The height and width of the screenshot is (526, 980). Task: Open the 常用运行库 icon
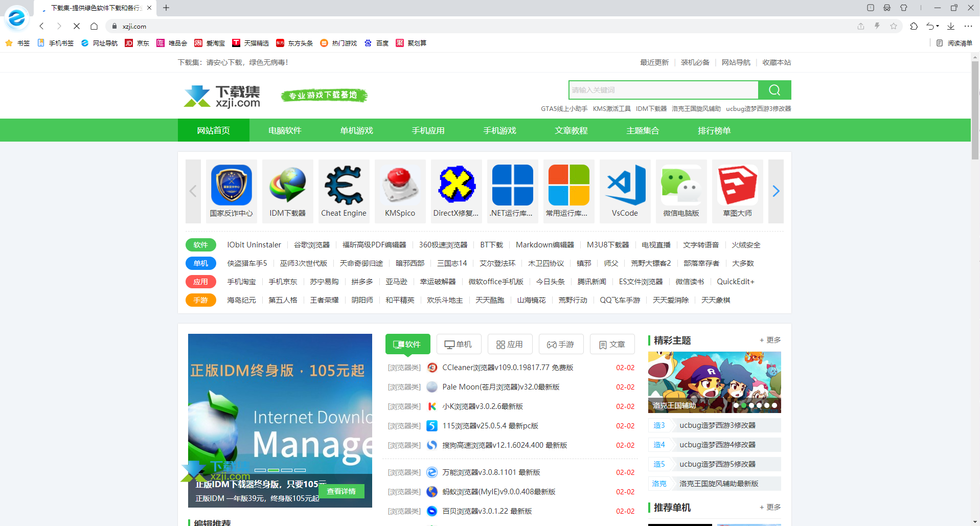pyautogui.click(x=568, y=185)
